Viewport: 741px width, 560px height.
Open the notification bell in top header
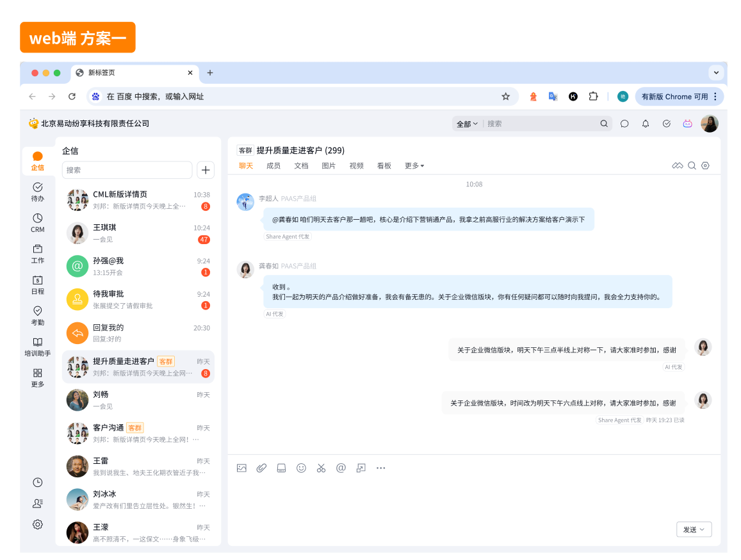[x=646, y=124]
